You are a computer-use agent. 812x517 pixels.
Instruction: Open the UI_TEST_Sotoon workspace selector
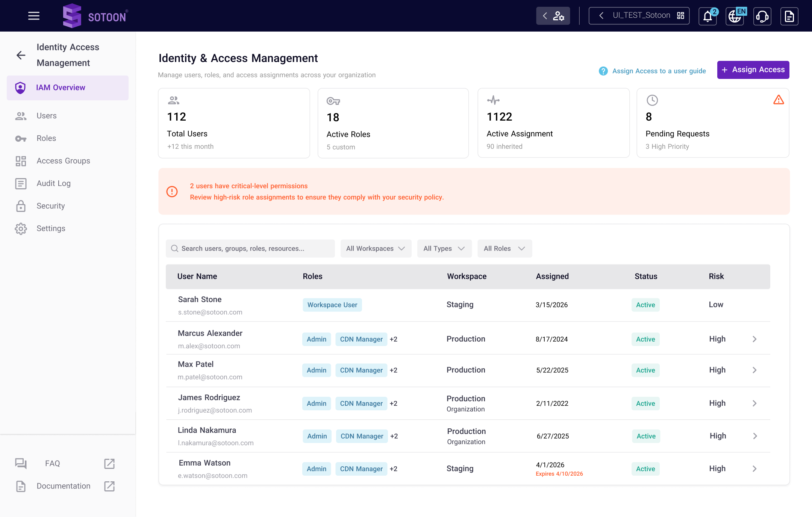[x=639, y=16]
